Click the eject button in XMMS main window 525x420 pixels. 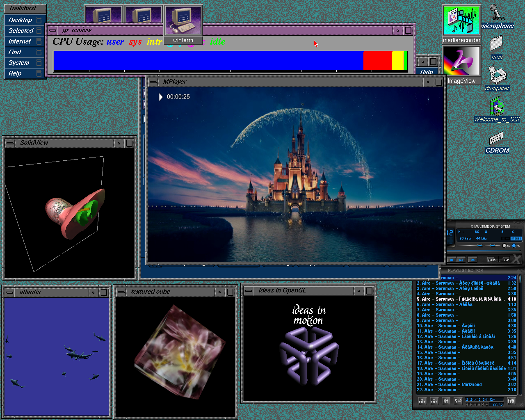coord(472,260)
